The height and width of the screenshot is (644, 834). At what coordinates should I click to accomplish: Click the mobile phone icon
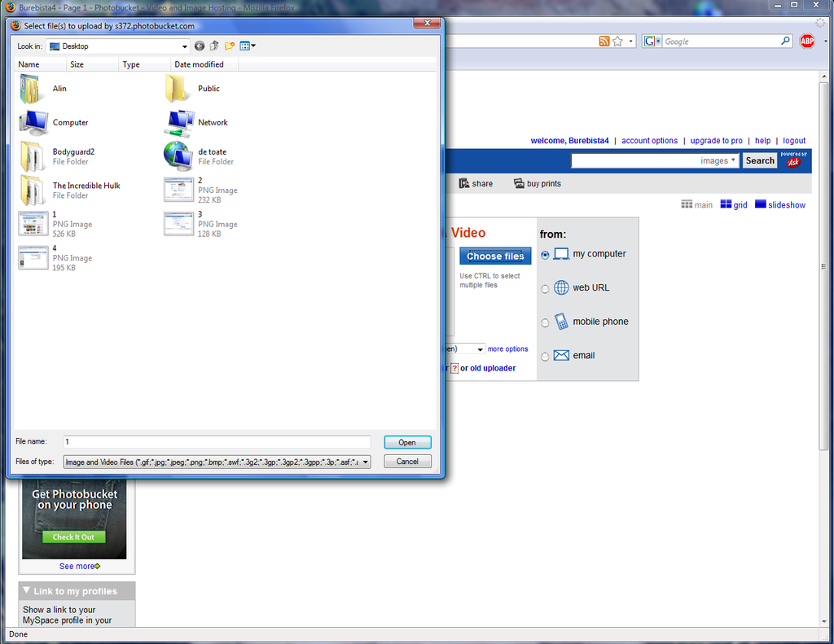click(561, 322)
